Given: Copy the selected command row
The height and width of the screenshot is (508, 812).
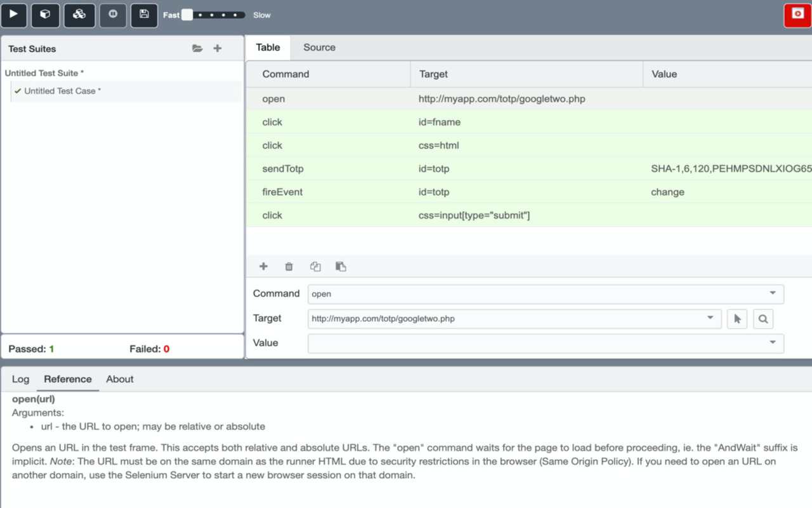Looking at the screenshot, I should tap(315, 266).
